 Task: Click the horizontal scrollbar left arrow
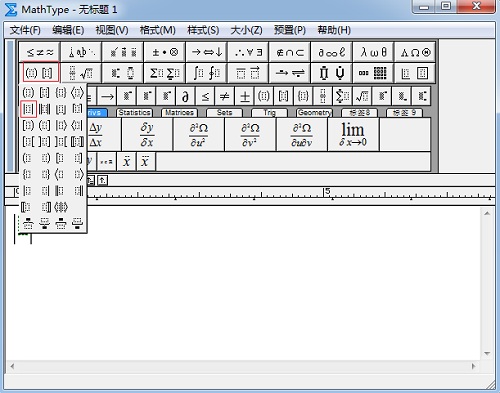(x=12, y=366)
